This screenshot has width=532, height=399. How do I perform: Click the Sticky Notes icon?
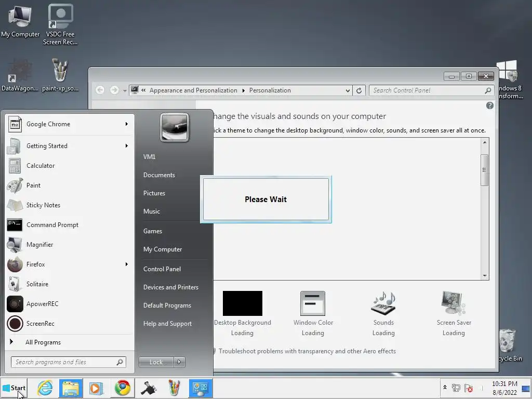(15, 205)
